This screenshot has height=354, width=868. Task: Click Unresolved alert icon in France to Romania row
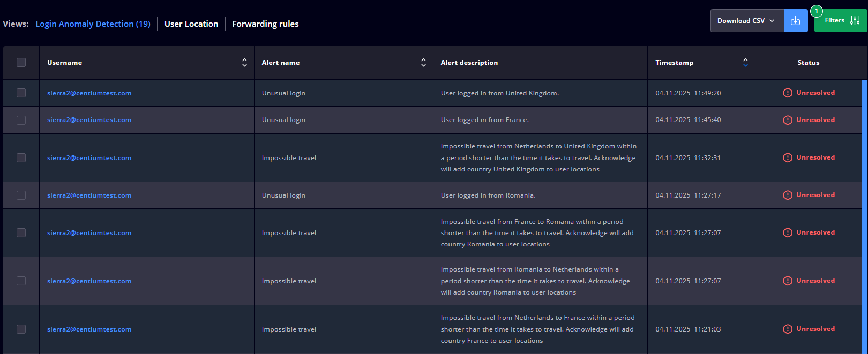[788, 232]
